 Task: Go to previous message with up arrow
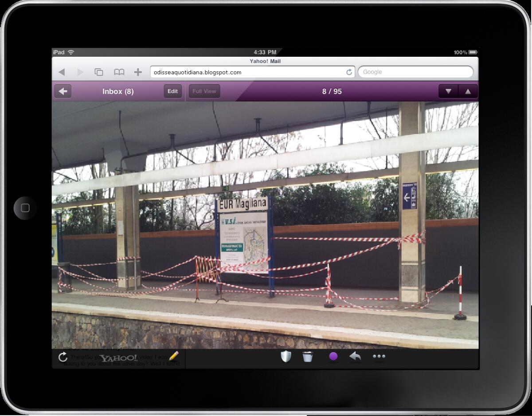click(468, 91)
